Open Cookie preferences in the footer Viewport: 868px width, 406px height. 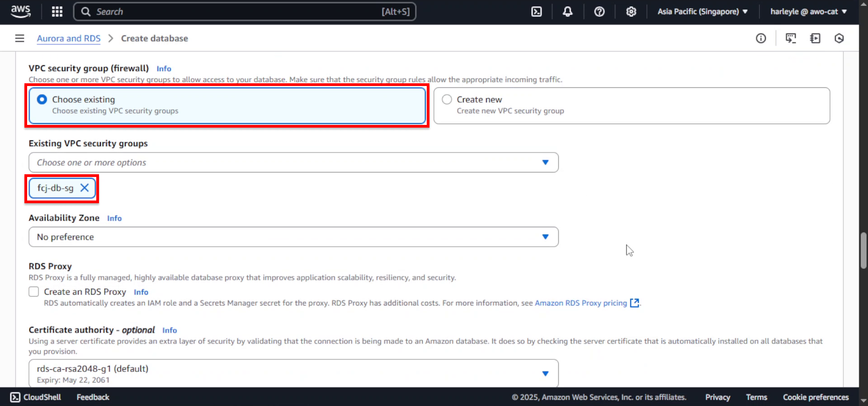(x=816, y=397)
